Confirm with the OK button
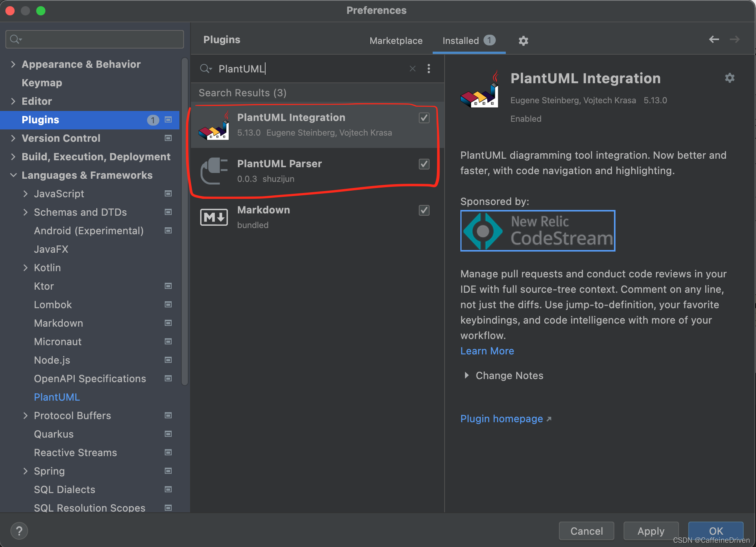The image size is (756, 547). pos(716,531)
